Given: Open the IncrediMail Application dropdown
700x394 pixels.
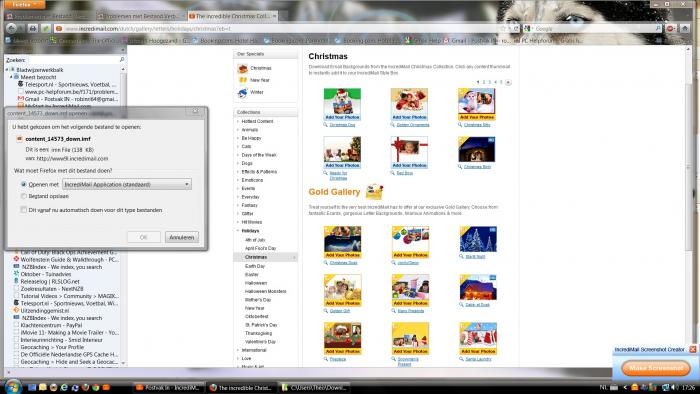Looking at the screenshot, I should (x=127, y=184).
